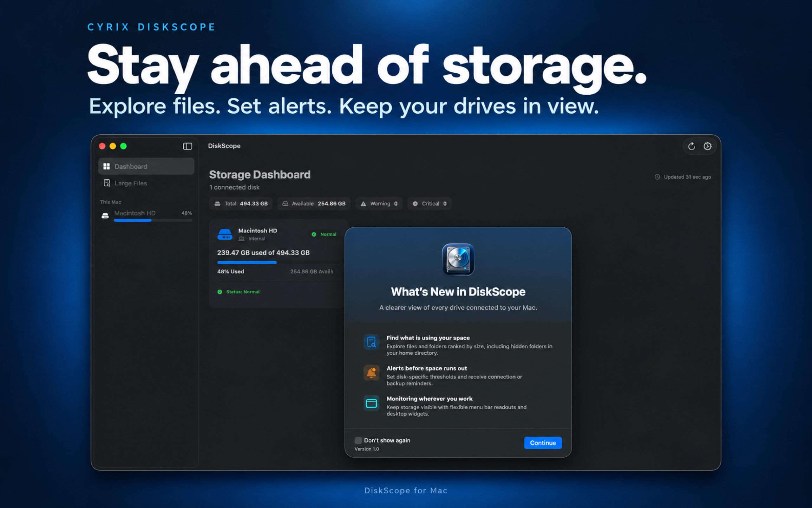Click the Warning triangle icon

(363, 204)
